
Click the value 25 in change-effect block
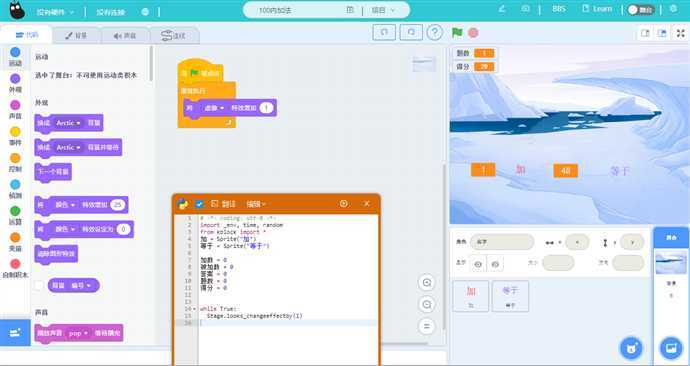click(x=117, y=205)
